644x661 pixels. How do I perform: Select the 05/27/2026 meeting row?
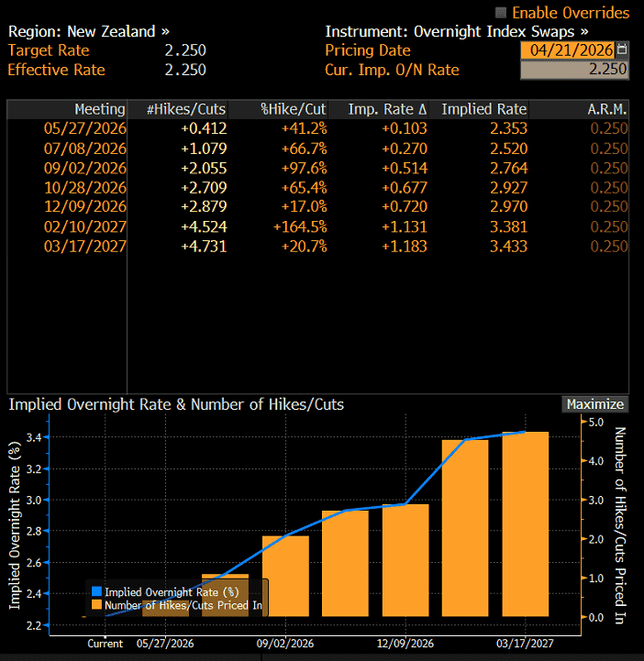pyautogui.click(x=318, y=128)
